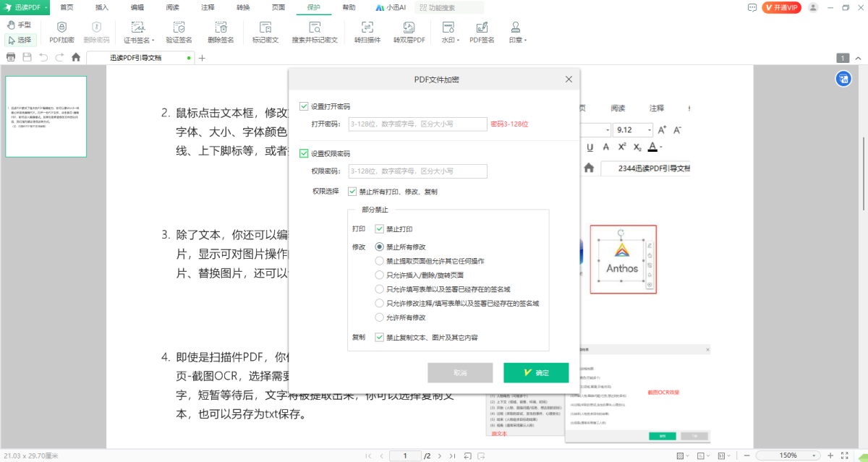868x462 pixels.
Task: Click the green 确定 button
Action: coord(536,372)
